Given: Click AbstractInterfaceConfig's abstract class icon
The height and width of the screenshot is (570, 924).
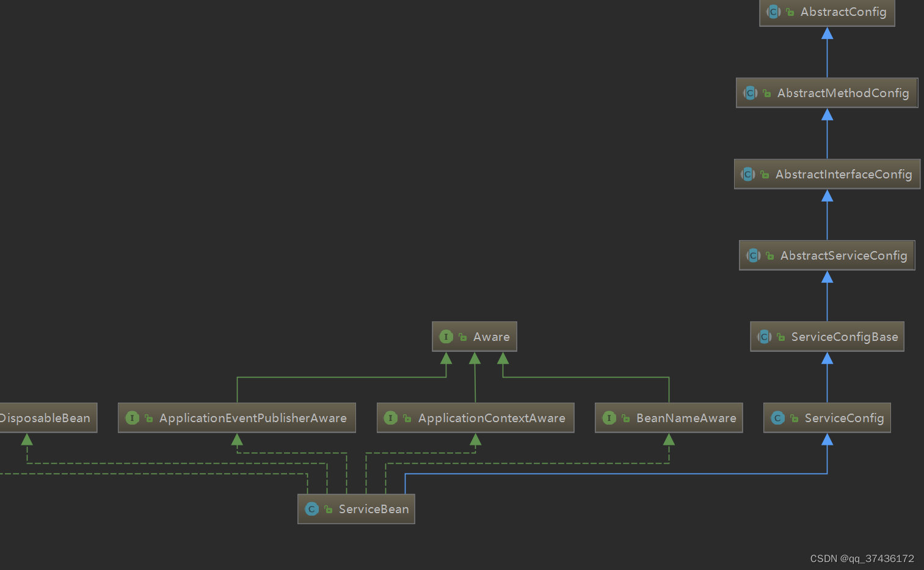Looking at the screenshot, I should tap(748, 174).
